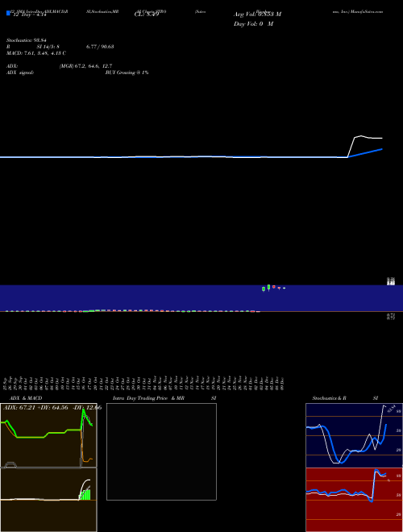403x532 pixels.
Task: Click the "ADX signal:" label
Action: point(20,73)
